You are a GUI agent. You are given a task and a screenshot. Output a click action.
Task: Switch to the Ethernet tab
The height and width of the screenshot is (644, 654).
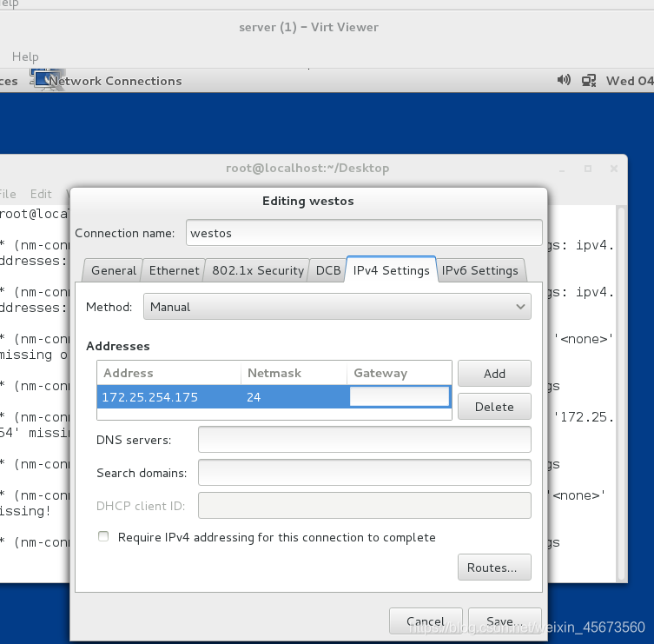tap(174, 270)
